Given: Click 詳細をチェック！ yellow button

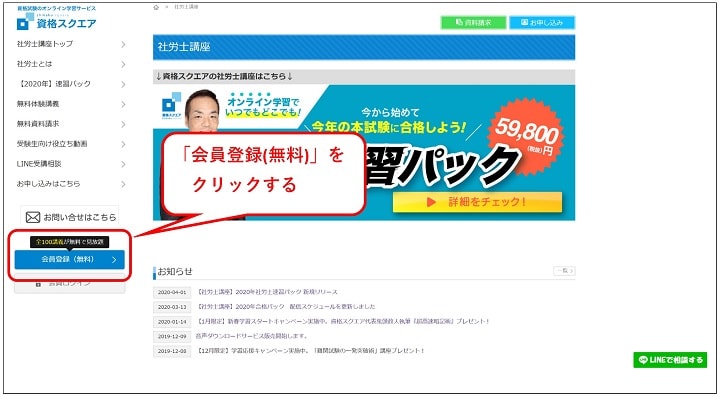Looking at the screenshot, I should coord(477,202).
